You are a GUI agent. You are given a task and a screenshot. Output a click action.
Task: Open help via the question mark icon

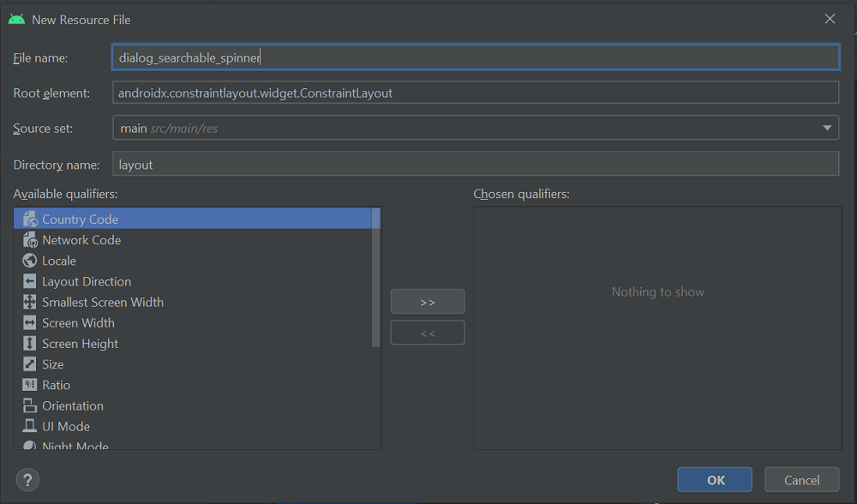27,479
